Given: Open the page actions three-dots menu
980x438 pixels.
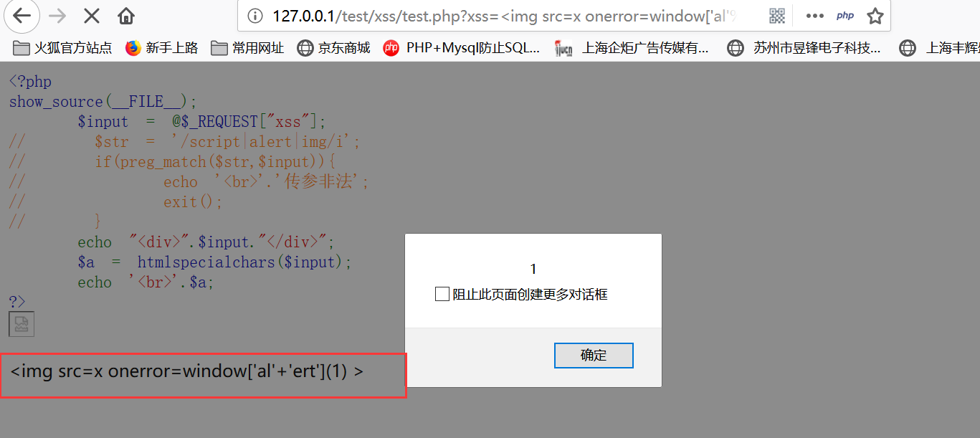Looking at the screenshot, I should pos(814,16).
